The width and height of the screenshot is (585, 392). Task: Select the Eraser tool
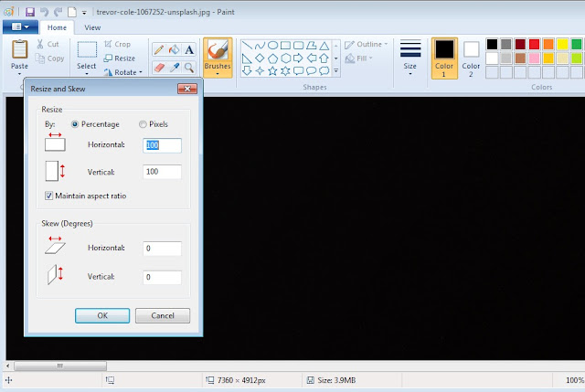click(x=159, y=68)
